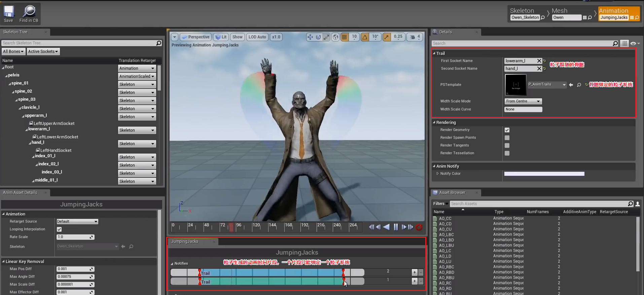Screen dimensions: 644x295
Task: Pause the animation preview
Action: coord(396,227)
